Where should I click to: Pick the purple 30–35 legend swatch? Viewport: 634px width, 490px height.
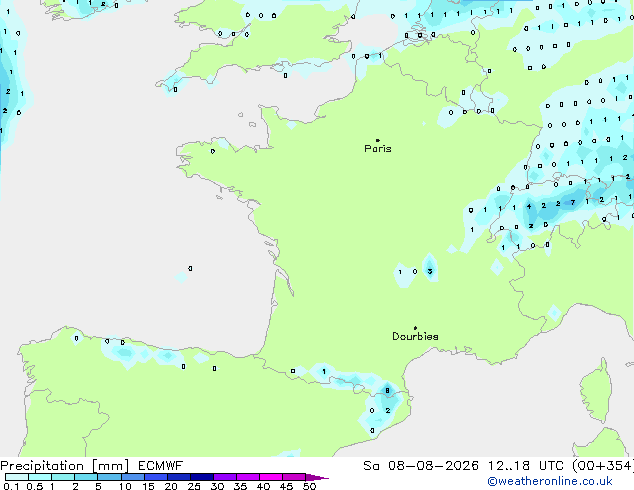225,477
